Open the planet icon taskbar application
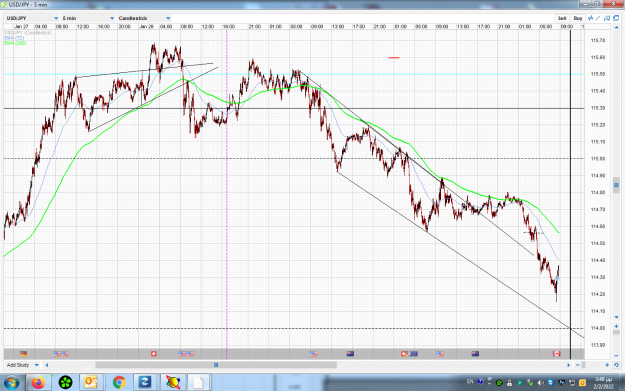The width and height of the screenshot is (625, 391). (173, 383)
